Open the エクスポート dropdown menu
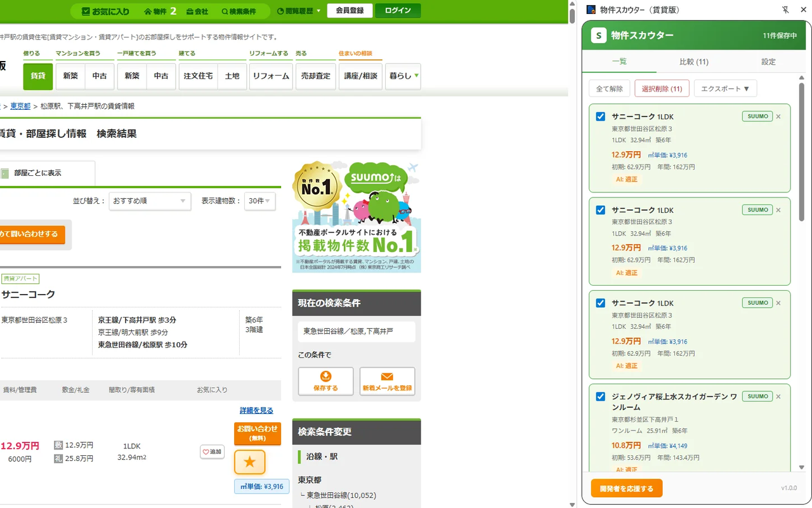The height and width of the screenshot is (508, 812). coord(725,88)
